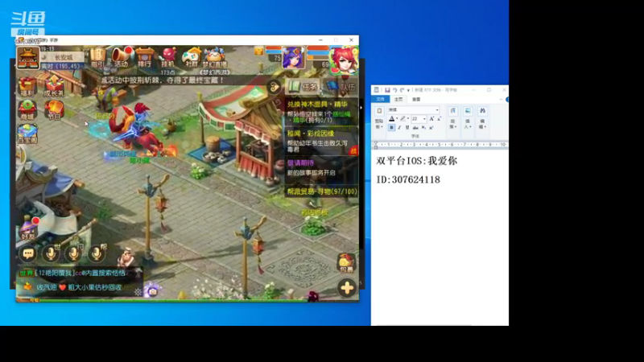Tap the guild channel microphone button
Viewport: 644px width, 362px height.
coord(97,253)
